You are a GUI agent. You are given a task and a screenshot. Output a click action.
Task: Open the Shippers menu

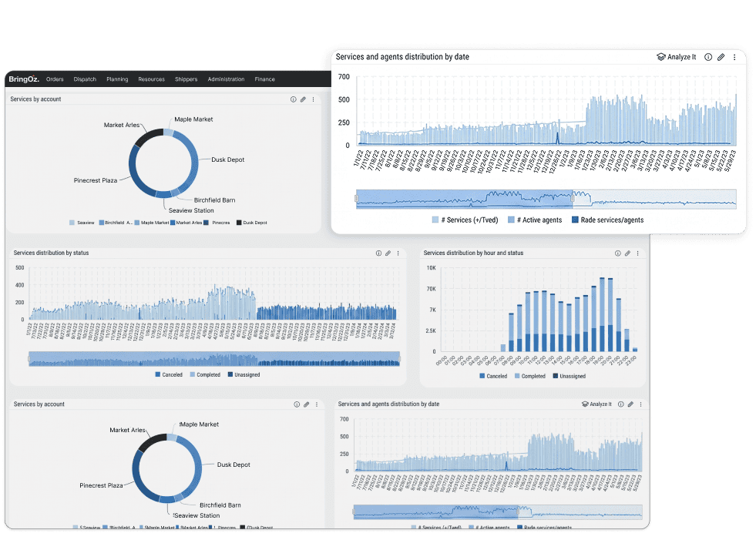(186, 79)
